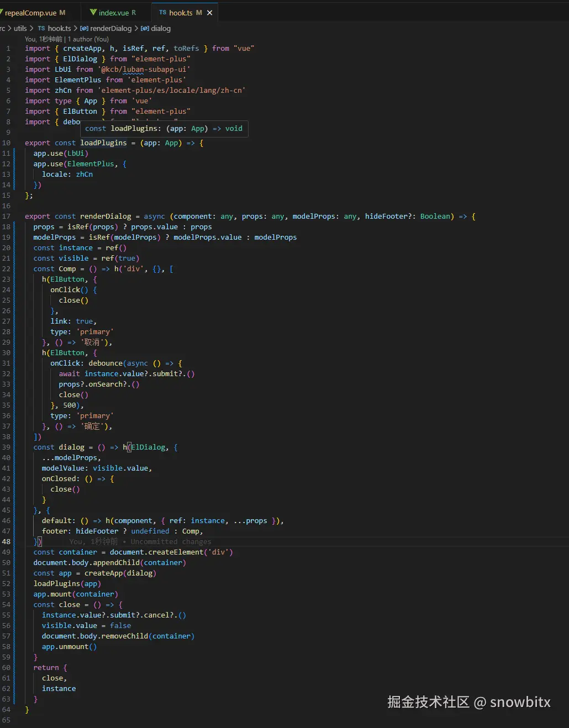Click line number 48 in gutter
This screenshot has width=569, height=728.
click(x=6, y=541)
